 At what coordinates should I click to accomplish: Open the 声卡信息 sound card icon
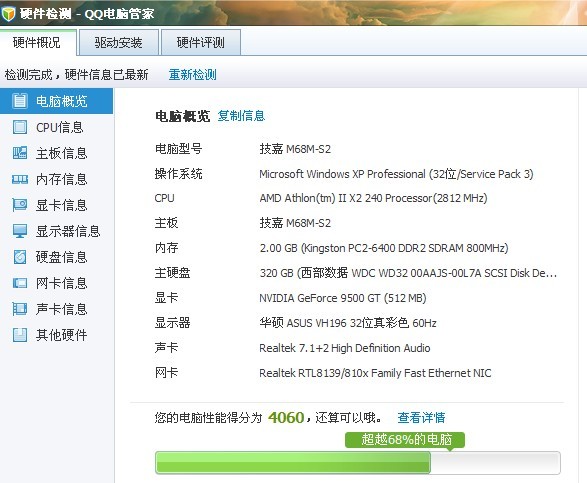coord(19,309)
